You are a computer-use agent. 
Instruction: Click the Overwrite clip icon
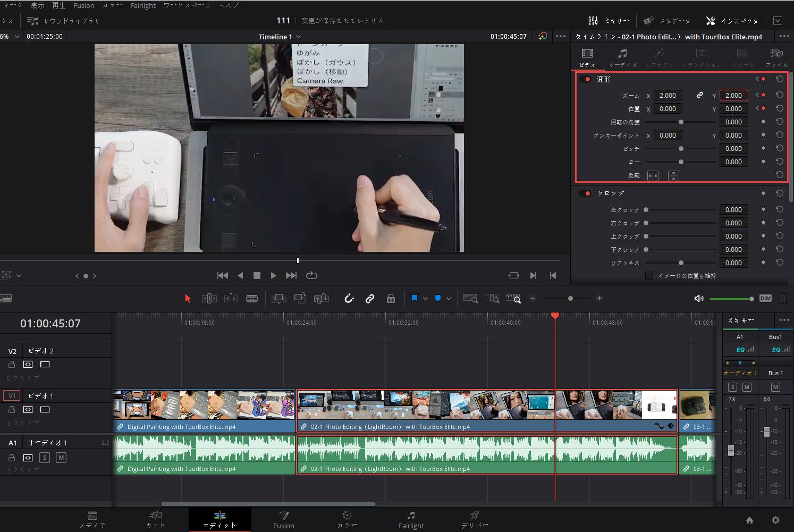coord(300,299)
